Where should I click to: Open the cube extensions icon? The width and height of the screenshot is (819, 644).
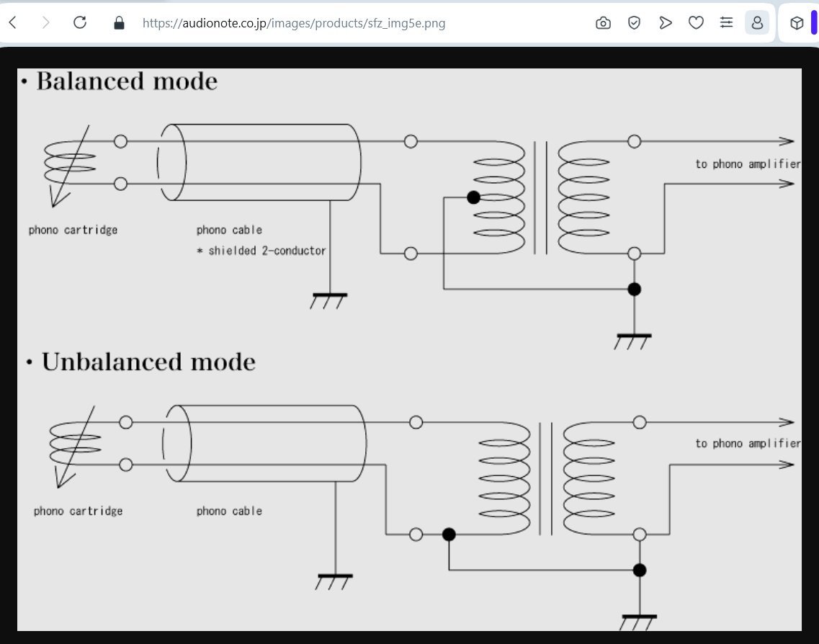click(x=796, y=23)
